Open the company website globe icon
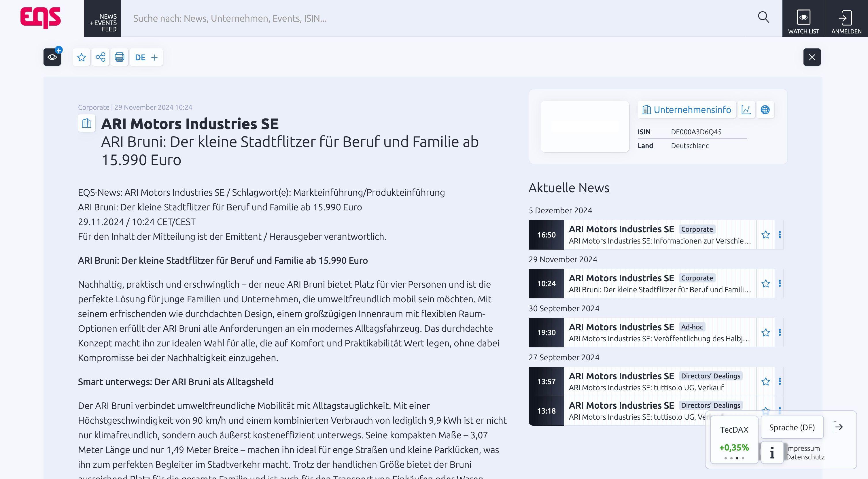The width and height of the screenshot is (868, 479). click(x=765, y=110)
